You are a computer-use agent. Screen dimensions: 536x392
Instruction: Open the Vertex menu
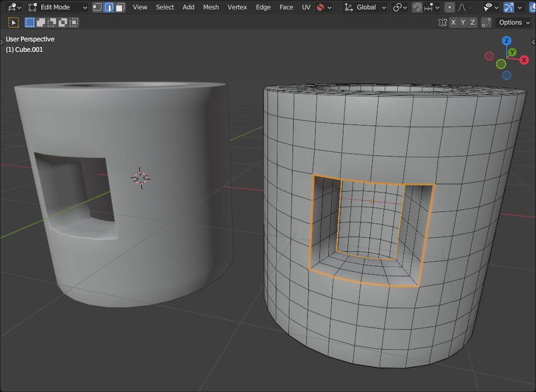tap(237, 7)
